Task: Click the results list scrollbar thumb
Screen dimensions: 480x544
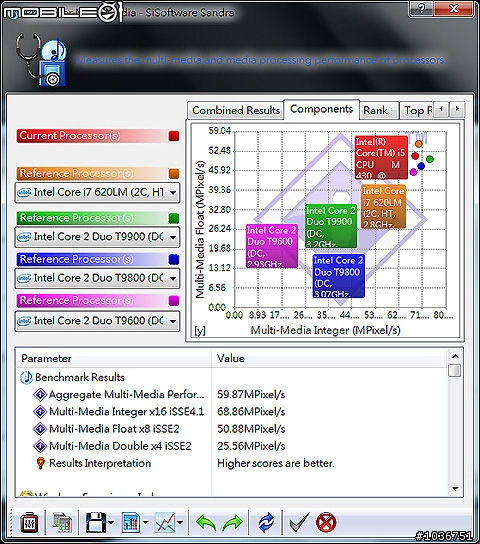Action: coord(454,370)
